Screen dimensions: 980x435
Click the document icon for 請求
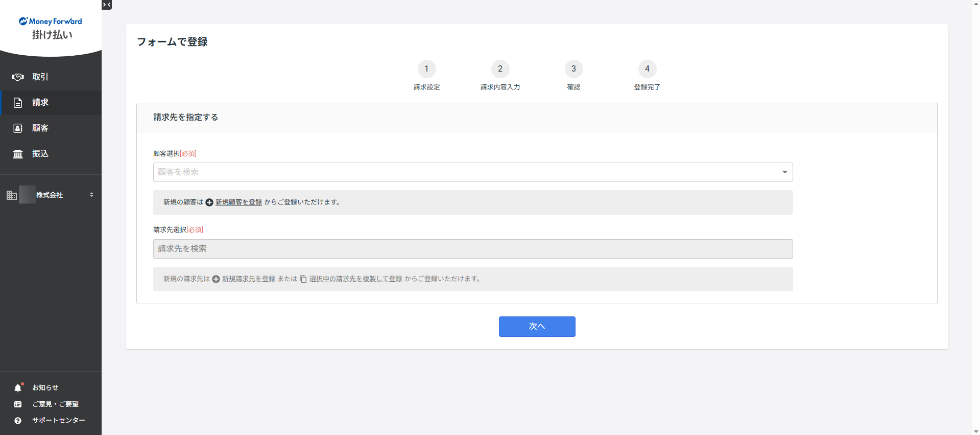[18, 103]
